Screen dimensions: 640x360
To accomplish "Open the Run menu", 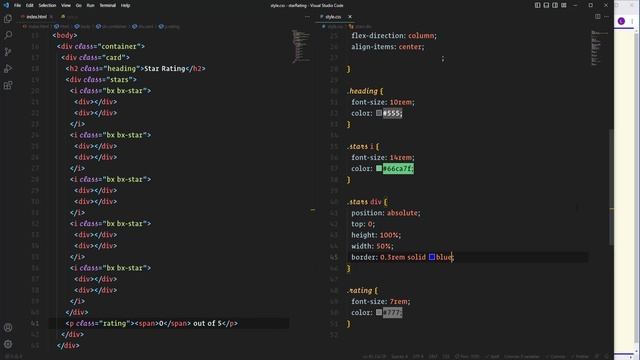I will (90, 5).
